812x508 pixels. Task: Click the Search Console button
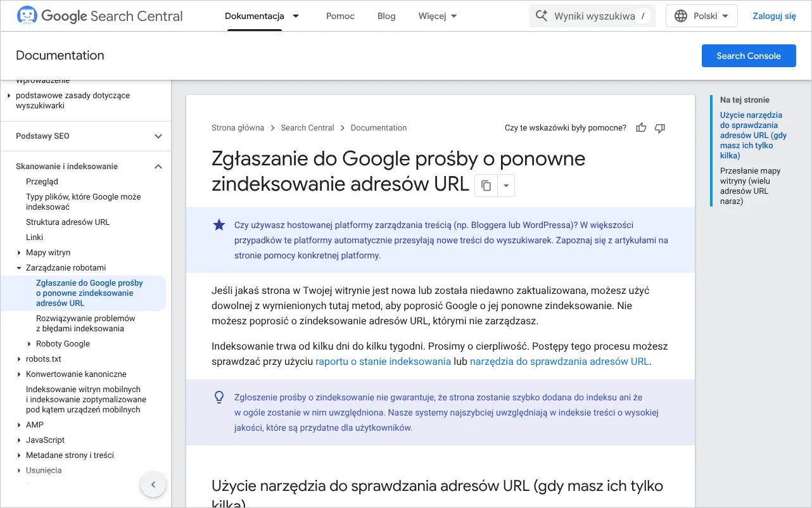[x=749, y=56]
